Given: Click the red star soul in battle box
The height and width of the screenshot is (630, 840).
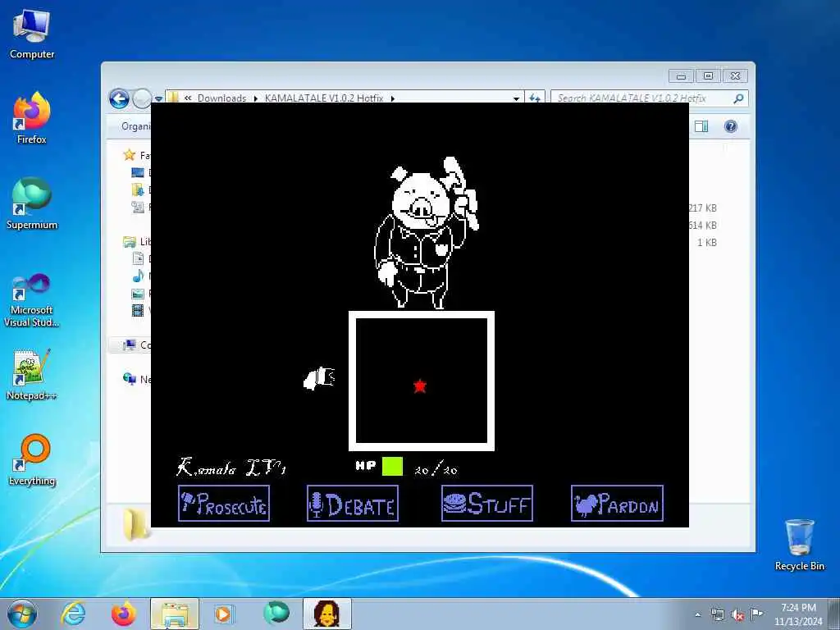Looking at the screenshot, I should (420, 386).
